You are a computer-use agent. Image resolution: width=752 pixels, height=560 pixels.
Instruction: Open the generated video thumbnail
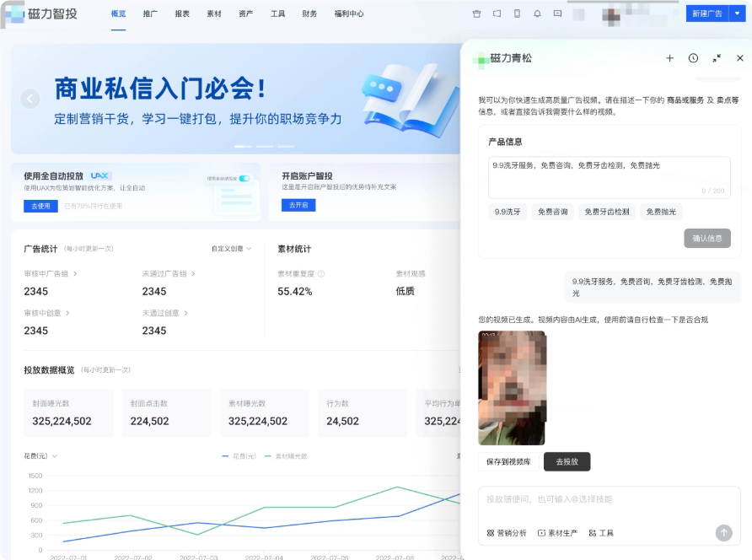pyautogui.click(x=512, y=388)
